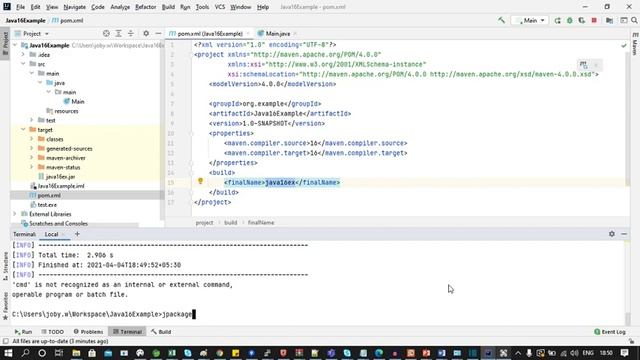Open Task View in taskbar
The image size is (640, 360).
(59, 353)
